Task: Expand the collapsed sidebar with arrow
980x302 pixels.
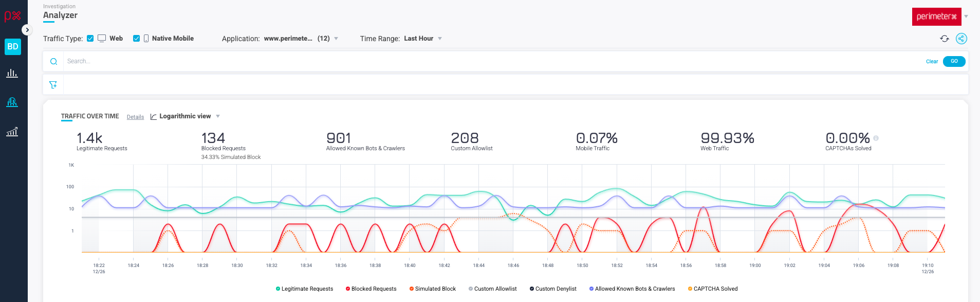Action: click(x=27, y=30)
